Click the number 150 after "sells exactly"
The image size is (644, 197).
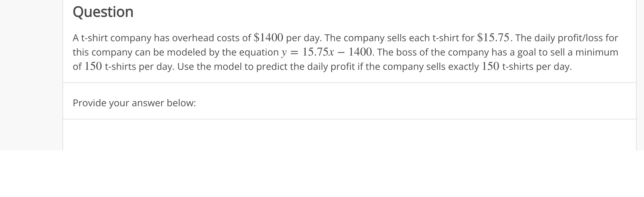(491, 66)
